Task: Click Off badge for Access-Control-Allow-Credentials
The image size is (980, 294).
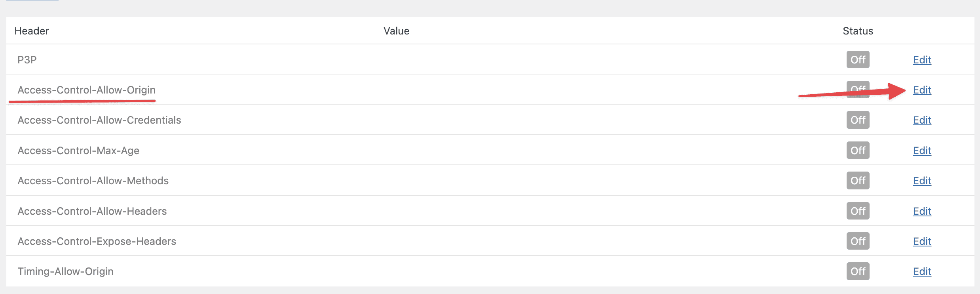Action: click(858, 120)
